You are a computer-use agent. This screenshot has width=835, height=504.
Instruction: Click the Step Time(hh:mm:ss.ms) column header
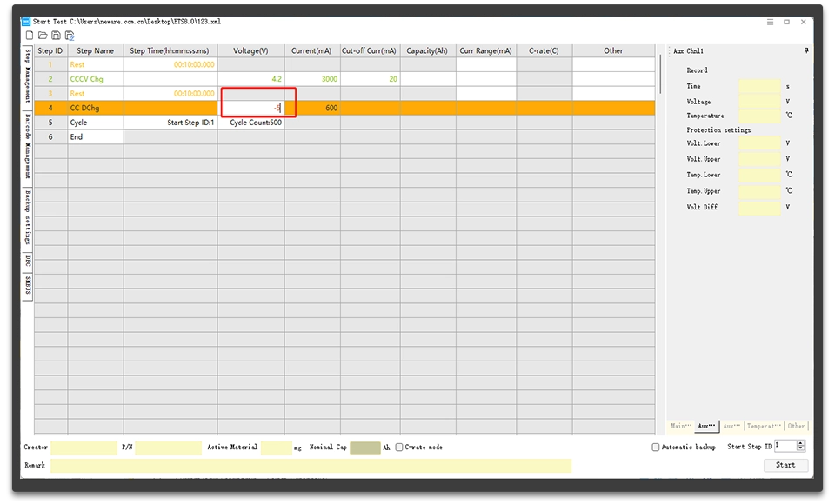pyautogui.click(x=170, y=50)
